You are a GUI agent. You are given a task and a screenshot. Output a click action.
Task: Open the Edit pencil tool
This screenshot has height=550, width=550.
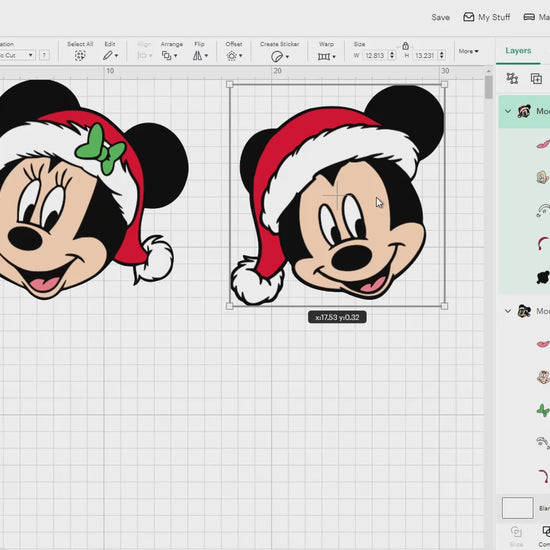click(x=108, y=55)
